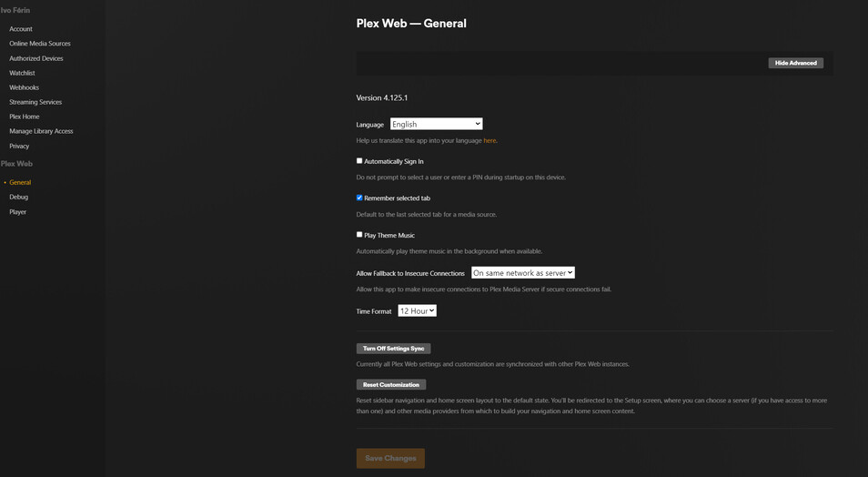Follow the 'here' translation link
The height and width of the screenshot is (477, 868).
point(490,141)
